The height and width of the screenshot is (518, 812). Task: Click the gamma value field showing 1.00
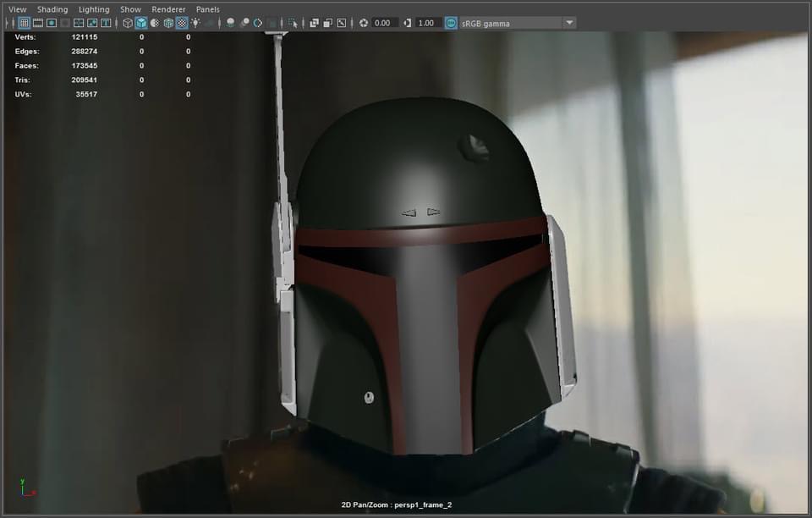pos(428,23)
